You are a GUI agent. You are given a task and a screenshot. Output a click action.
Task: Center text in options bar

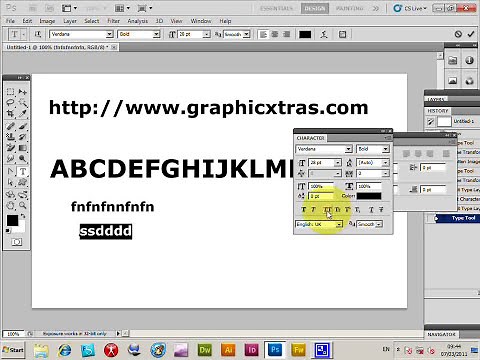click(x=275, y=34)
